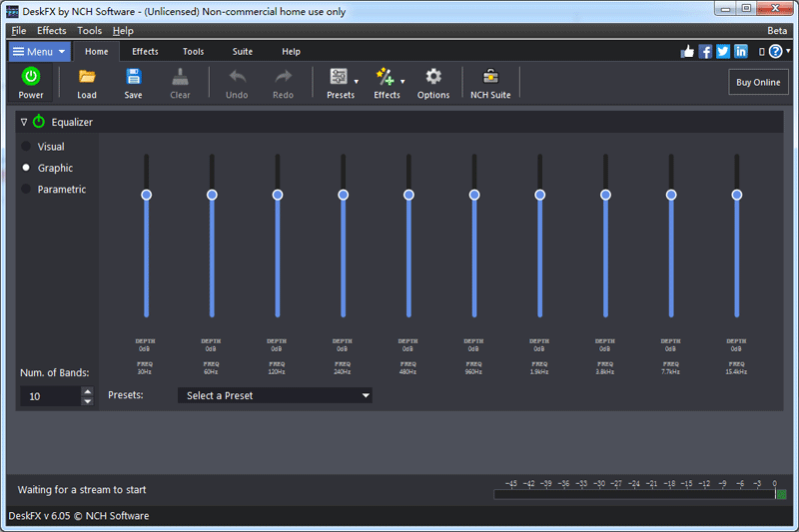This screenshot has height=532, width=799.
Task: Click the 1.9kHz band slider handle
Action: click(539, 195)
